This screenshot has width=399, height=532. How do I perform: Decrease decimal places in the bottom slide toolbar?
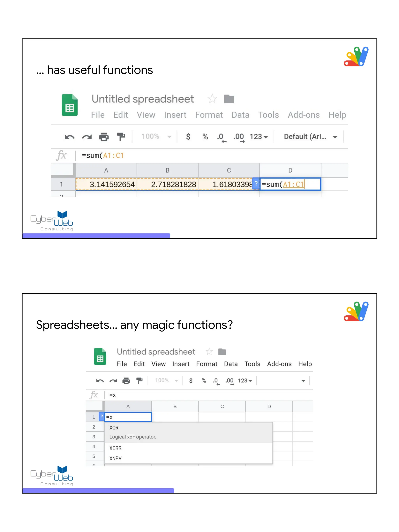(216, 381)
